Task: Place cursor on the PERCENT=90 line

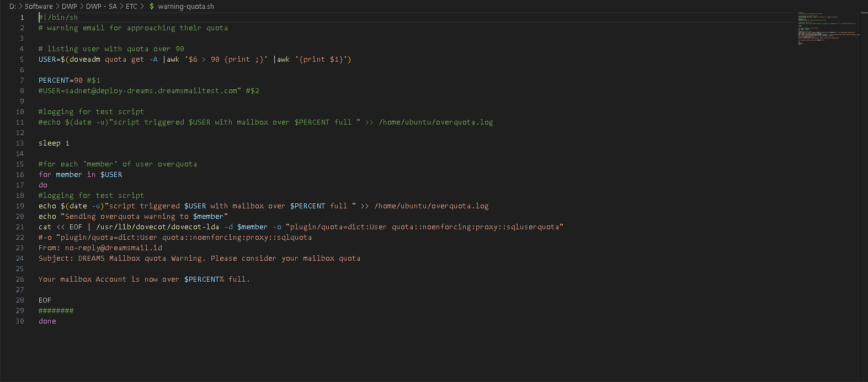Action: click(60, 80)
